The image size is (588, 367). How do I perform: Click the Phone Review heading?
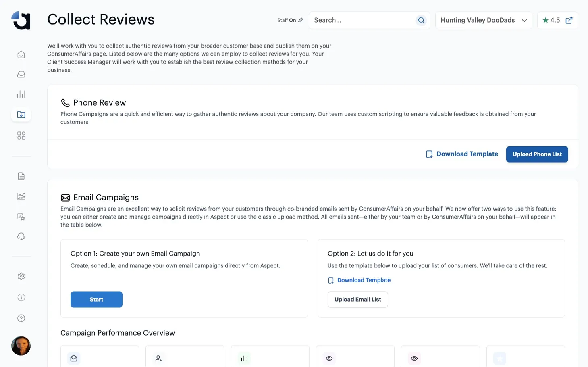(x=100, y=102)
